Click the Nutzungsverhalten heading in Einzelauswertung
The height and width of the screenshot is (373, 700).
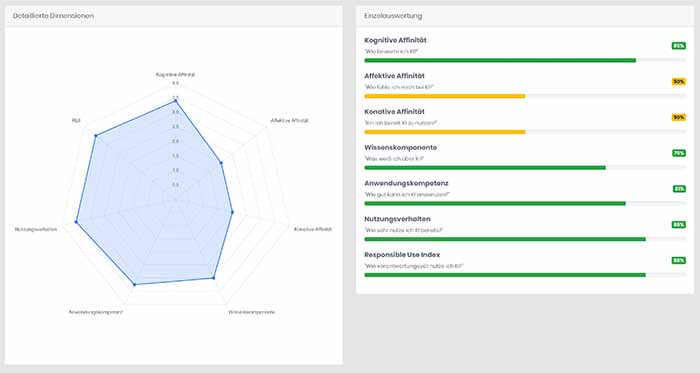pos(397,219)
